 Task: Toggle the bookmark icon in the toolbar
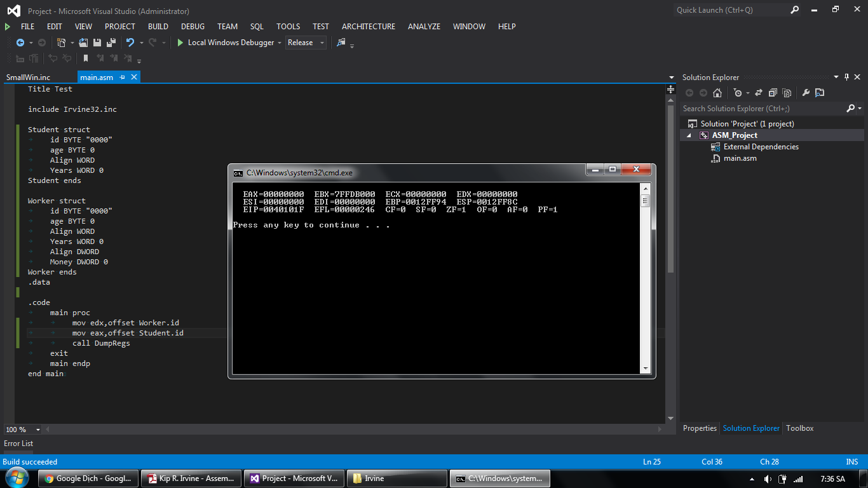(86, 58)
